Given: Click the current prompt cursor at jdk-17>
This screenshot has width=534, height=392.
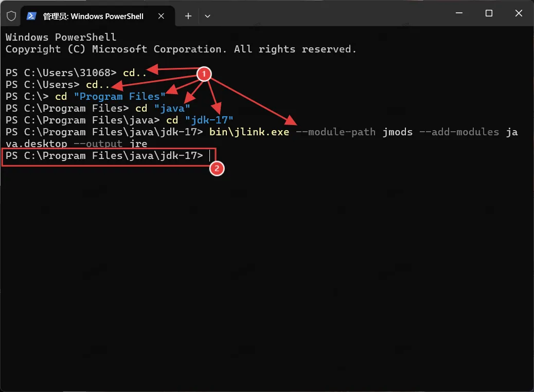Looking at the screenshot, I should [x=210, y=156].
